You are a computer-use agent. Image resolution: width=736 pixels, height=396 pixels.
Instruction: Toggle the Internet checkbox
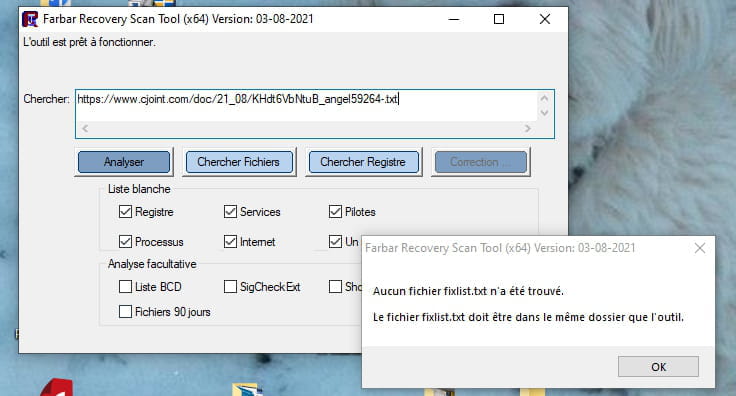230,242
